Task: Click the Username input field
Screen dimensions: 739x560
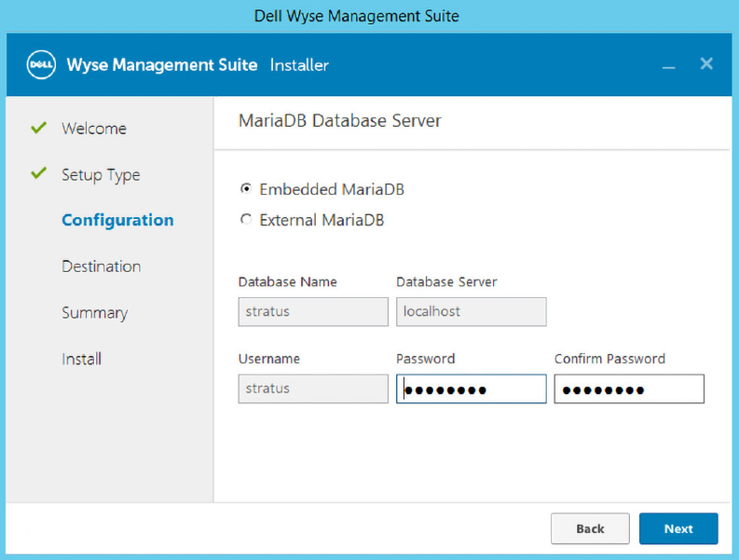Action: coord(313,389)
